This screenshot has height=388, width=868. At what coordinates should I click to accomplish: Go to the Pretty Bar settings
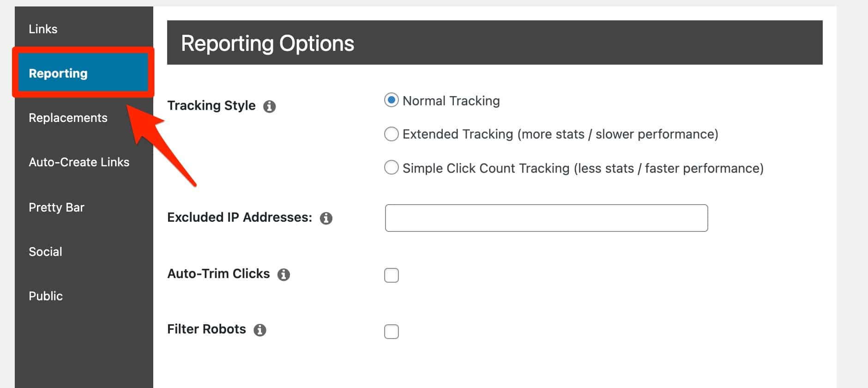click(56, 207)
